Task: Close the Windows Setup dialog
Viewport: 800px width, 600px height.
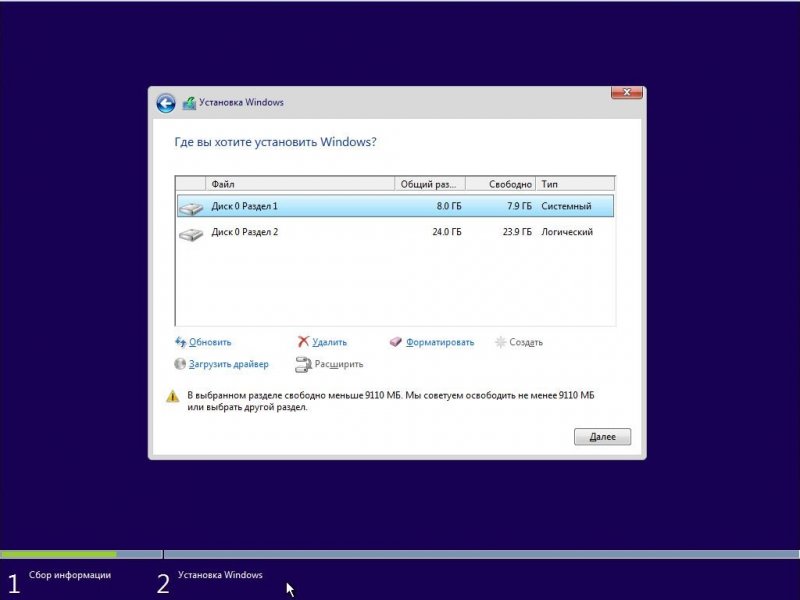Action: pyautogui.click(x=627, y=92)
